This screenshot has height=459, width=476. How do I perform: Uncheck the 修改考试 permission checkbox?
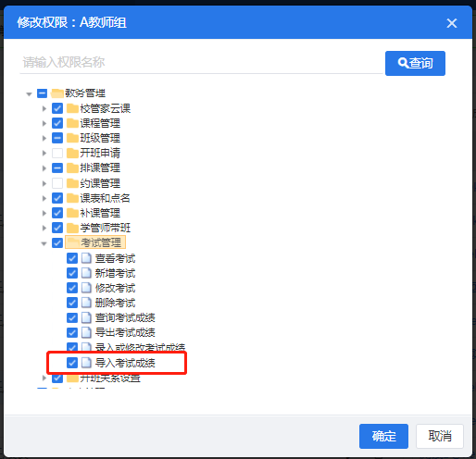[x=72, y=288]
